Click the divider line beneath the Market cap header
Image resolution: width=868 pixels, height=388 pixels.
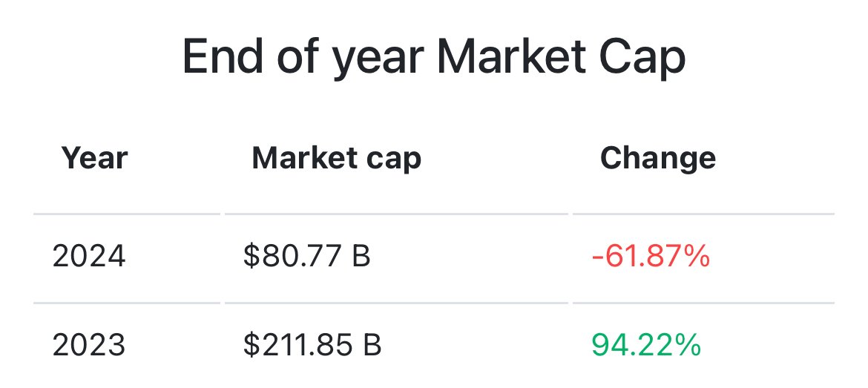coord(396,214)
